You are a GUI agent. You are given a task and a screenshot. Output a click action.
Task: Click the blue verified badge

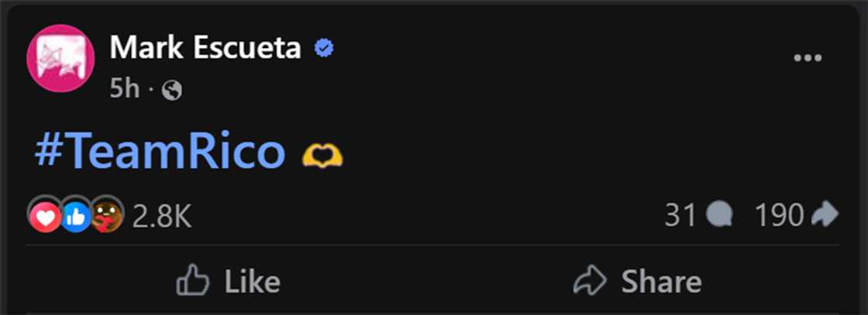(323, 49)
